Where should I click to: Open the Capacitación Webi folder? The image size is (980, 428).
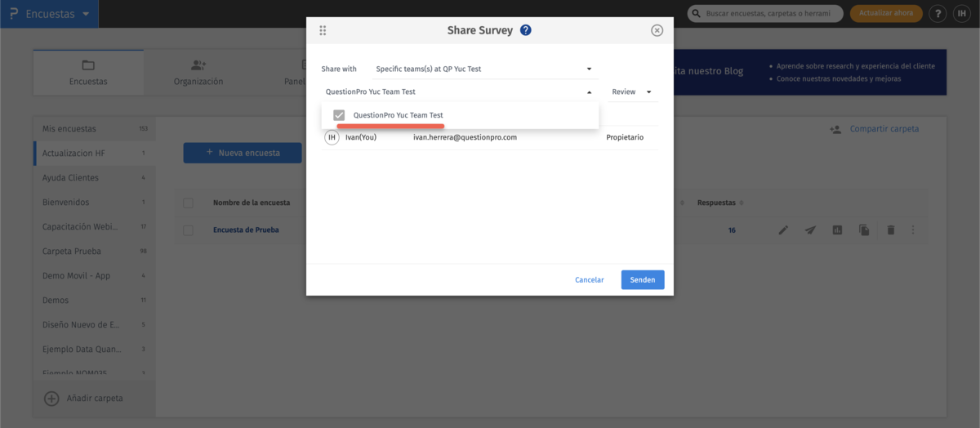94,227
